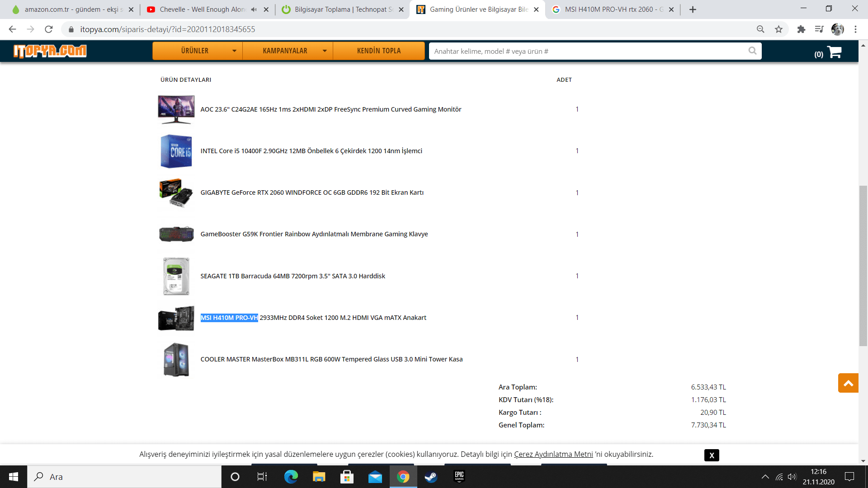Dismiss the cookie banner with X button

click(x=712, y=455)
